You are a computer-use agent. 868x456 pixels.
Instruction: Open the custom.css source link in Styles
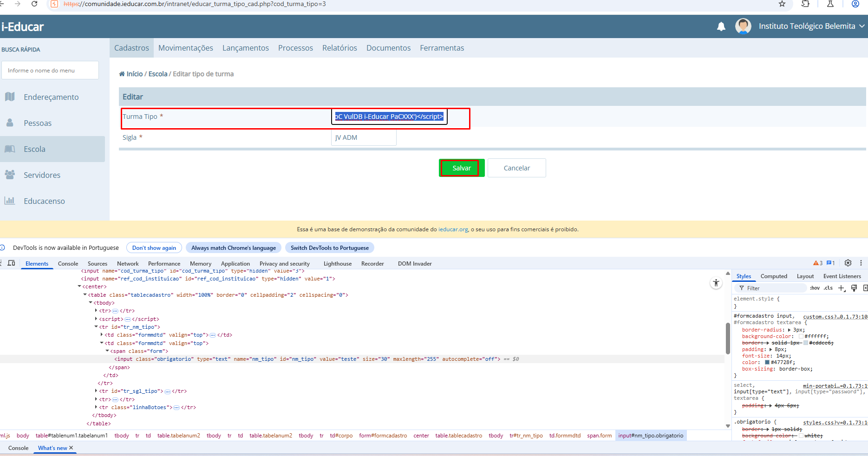835,316
